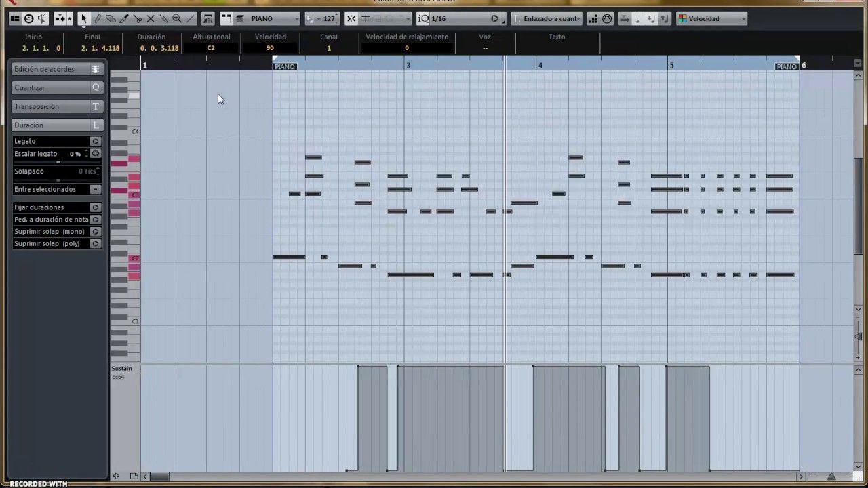Select the Trim tool

click(124, 18)
